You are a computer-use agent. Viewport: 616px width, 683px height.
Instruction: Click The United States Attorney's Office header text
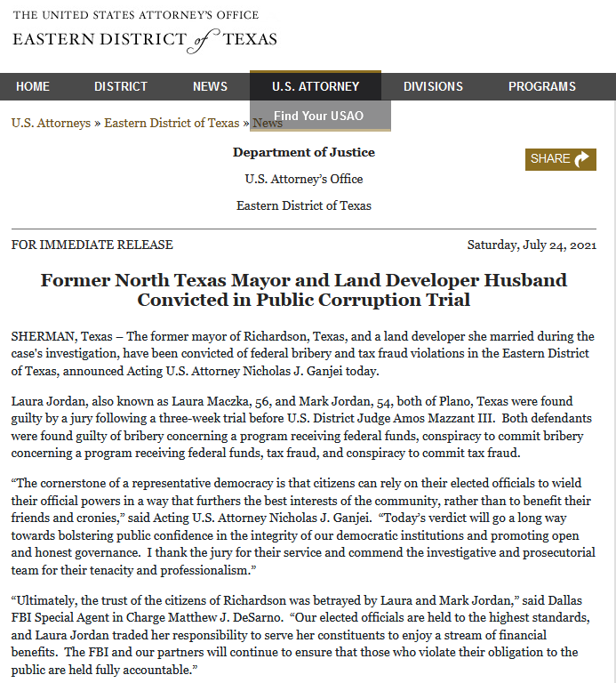pos(136,15)
